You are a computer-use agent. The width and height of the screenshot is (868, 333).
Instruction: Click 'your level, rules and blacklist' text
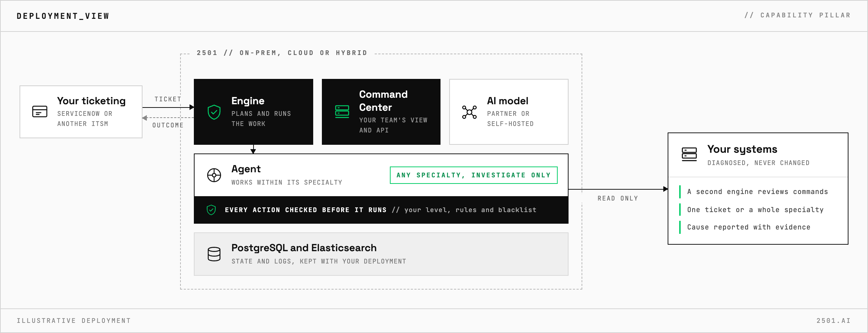click(x=470, y=210)
